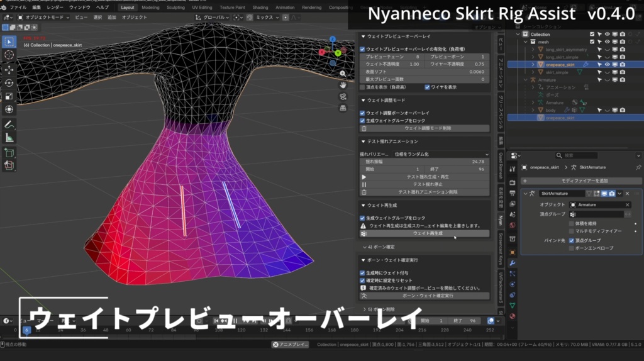Collapse SkirtArmature modifier panel
644x361 pixels.
(525, 194)
